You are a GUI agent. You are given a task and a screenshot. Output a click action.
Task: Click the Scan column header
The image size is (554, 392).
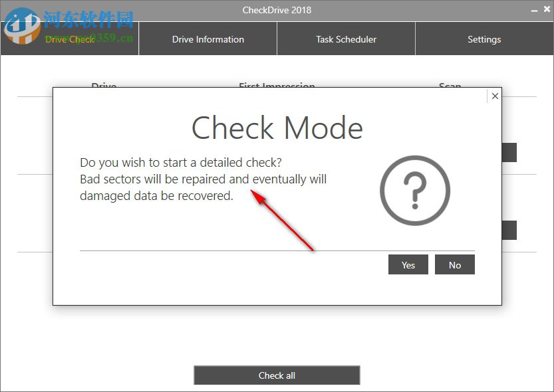pos(450,87)
